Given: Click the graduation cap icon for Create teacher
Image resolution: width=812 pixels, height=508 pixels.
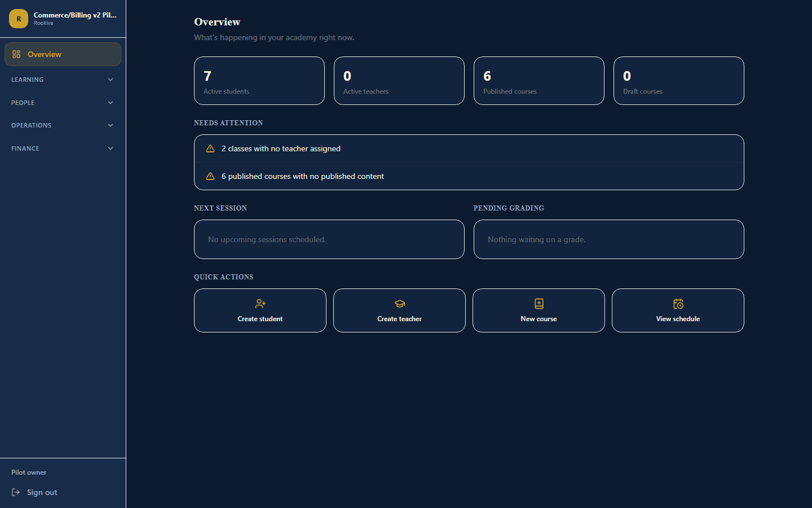Looking at the screenshot, I should [x=400, y=304].
